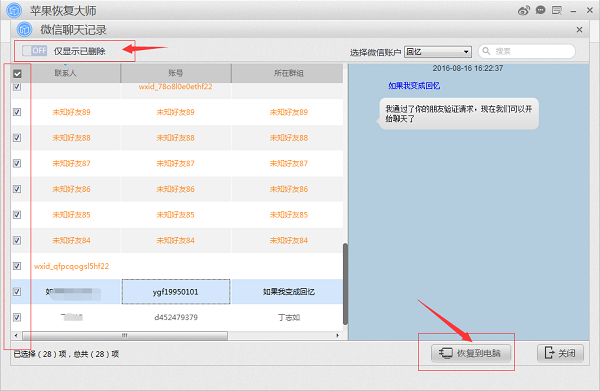The height and width of the screenshot is (391, 600).
Task: Select the account cell d452479379
Action: (x=176, y=317)
